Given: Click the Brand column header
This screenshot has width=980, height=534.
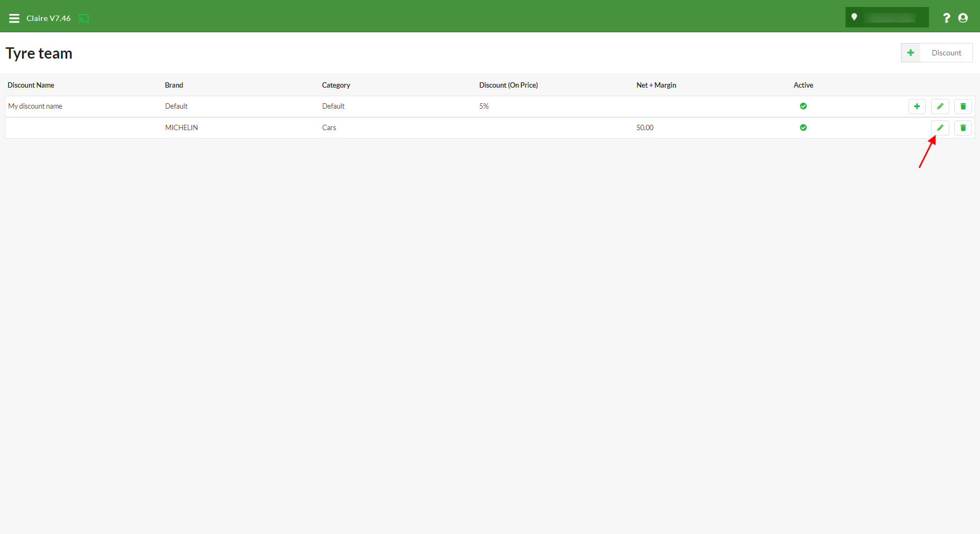Looking at the screenshot, I should tap(174, 85).
